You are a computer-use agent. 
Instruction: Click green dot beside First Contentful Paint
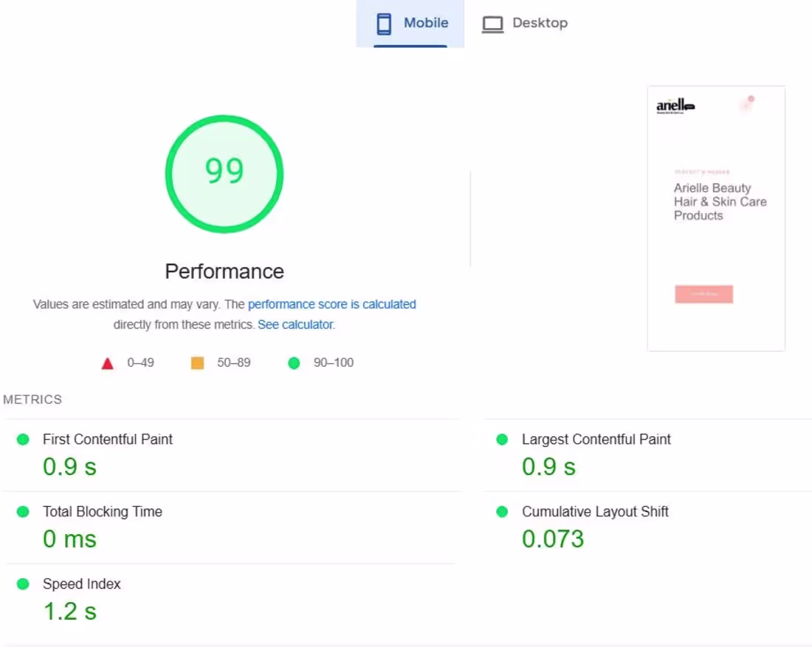coord(23,440)
